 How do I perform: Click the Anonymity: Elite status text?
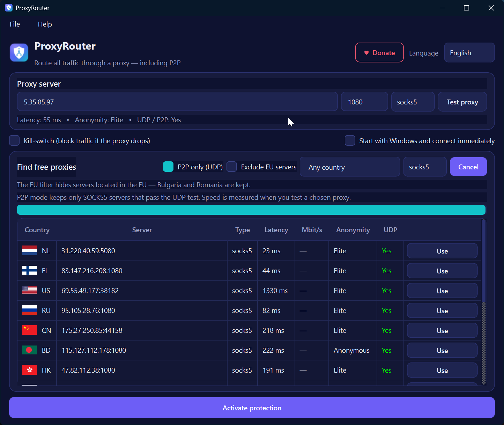pos(99,120)
